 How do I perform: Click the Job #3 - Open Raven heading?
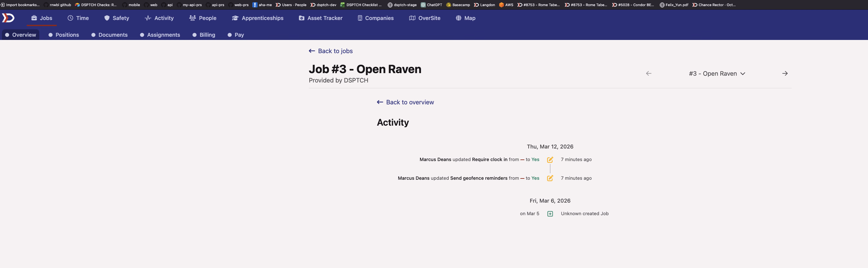click(x=365, y=69)
